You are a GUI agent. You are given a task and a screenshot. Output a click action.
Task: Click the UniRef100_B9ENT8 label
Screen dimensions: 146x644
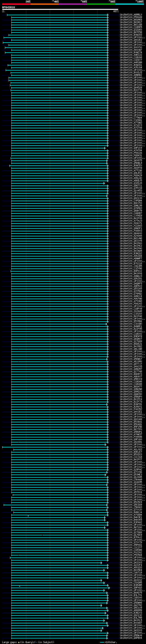pos(131,336)
